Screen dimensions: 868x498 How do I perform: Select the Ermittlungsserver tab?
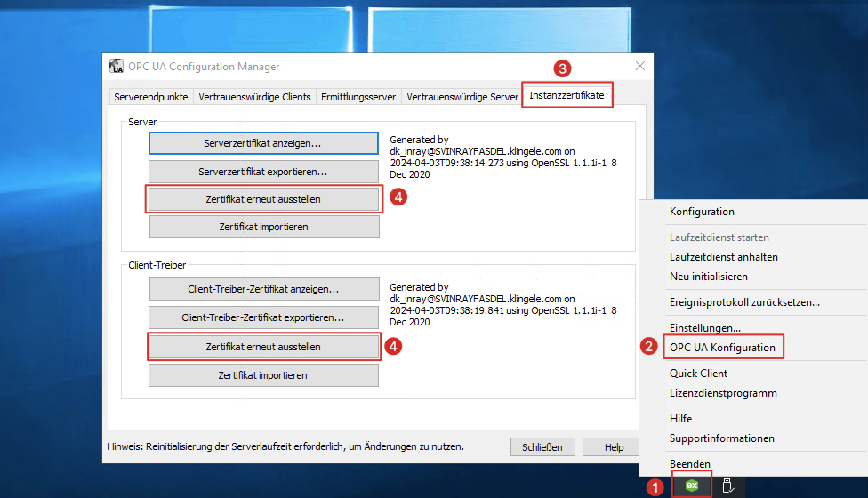tap(358, 97)
